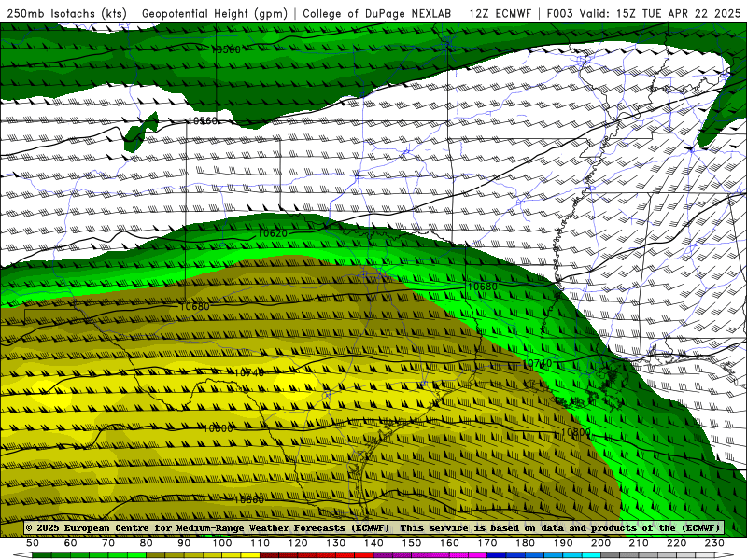Click the "250mb Isotachs (kts)" title text

(66, 13)
